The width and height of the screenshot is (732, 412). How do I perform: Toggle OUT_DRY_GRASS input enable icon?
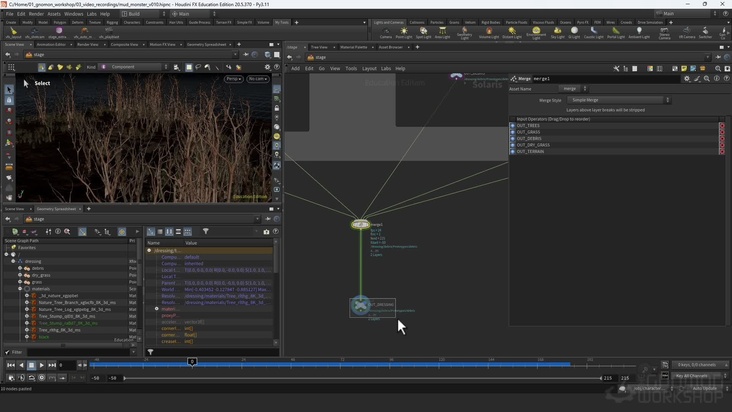click(x=513, y=145)
